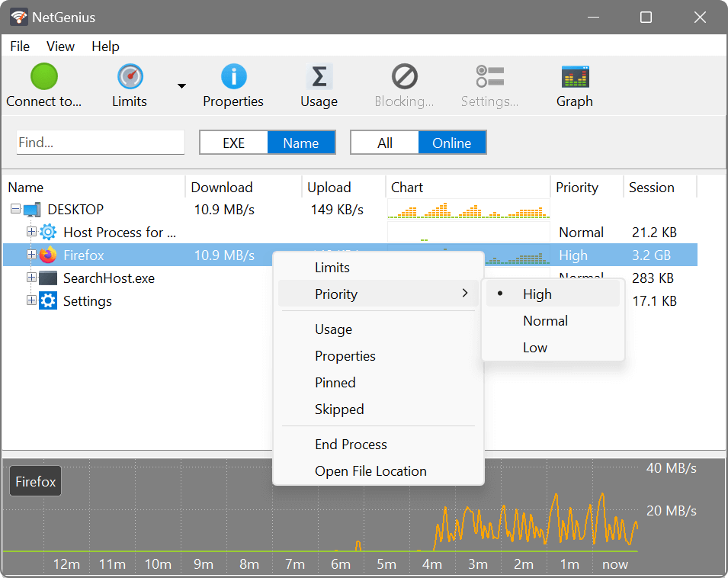Click the NetGenius app icon in title bar
The image size is (728, 578).
point(19,18)
